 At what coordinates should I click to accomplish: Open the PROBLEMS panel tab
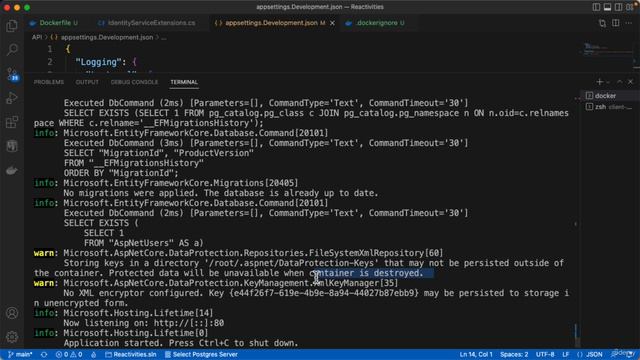tap(49, 82)
